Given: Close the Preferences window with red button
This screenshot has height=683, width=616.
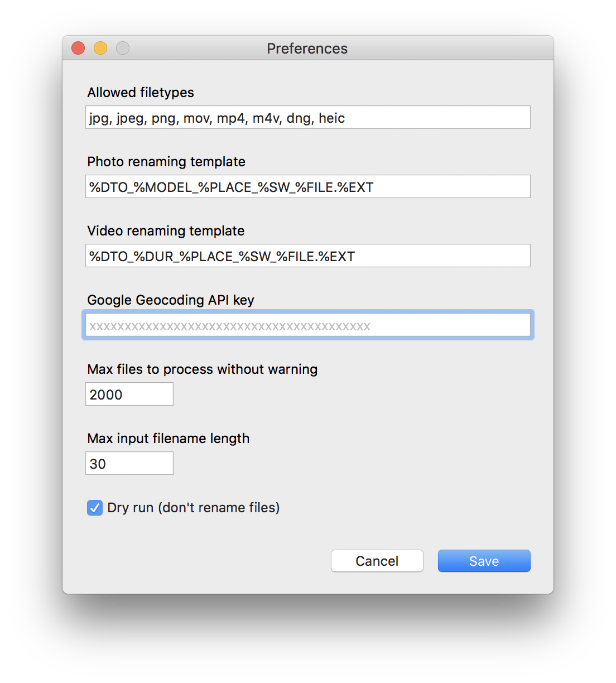Looking at the screenshot, I should click(78, 49).
